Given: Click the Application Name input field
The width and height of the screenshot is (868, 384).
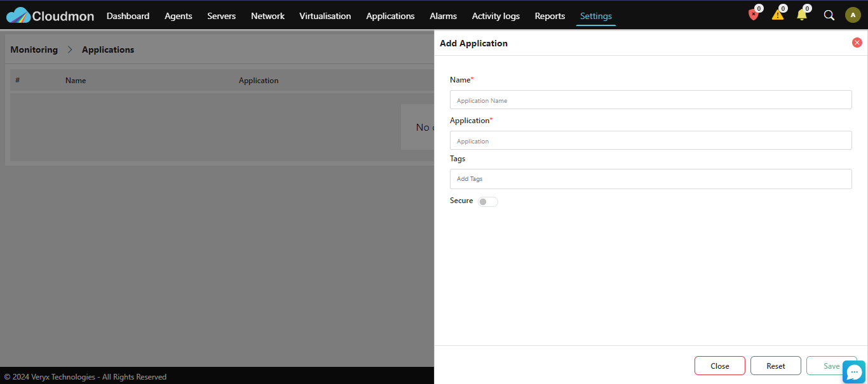Looking at the screenshot, I should coord(651,100).
